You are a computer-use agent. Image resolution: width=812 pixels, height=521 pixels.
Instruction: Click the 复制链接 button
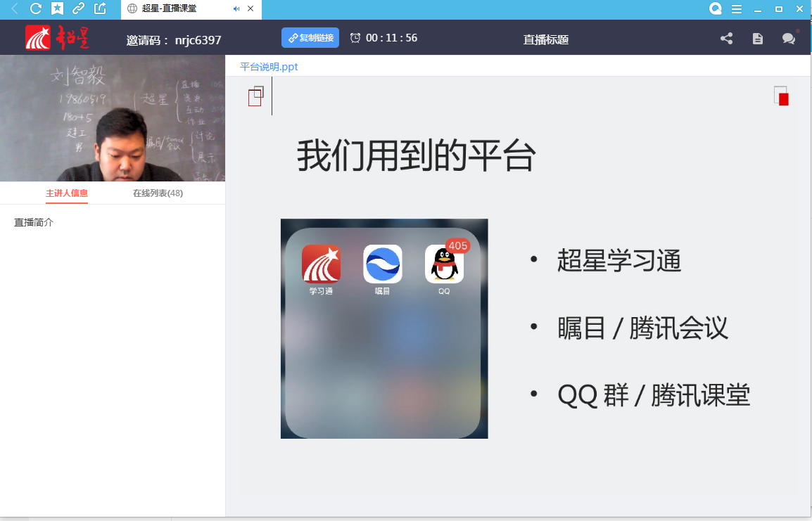(x=310, y=38)
